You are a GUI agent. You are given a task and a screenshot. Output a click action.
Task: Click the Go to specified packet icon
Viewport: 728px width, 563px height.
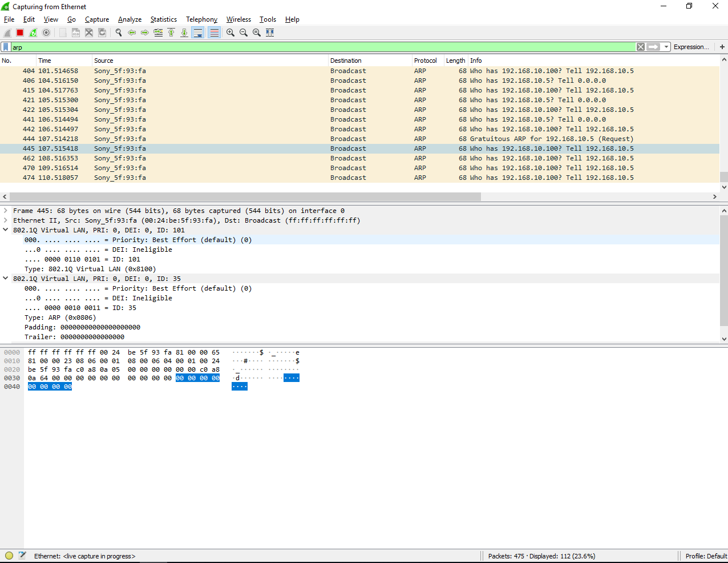tap(158, 33)
